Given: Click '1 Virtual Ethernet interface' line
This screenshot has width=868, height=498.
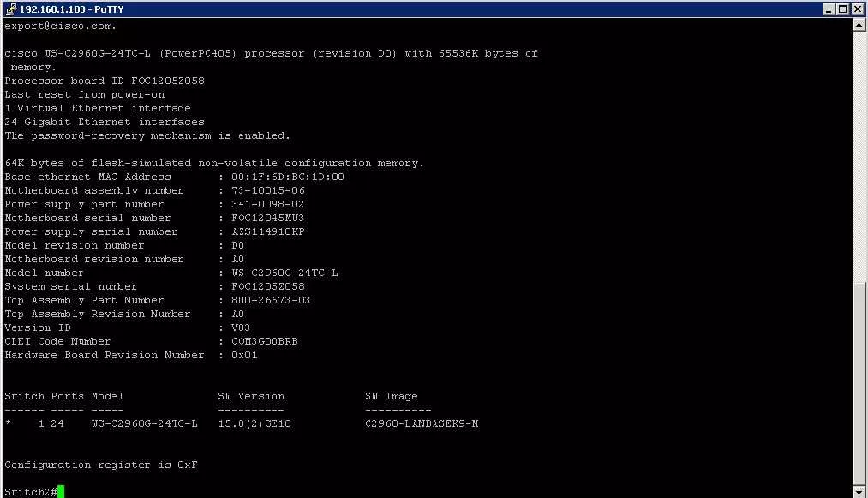Looking at the screenshot, I should [x=98, y=109].
